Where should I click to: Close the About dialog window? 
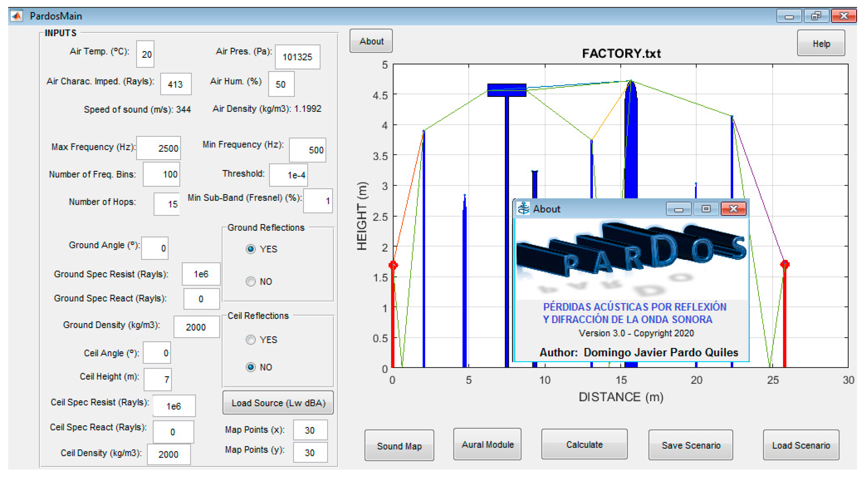[x=733, y=209]
